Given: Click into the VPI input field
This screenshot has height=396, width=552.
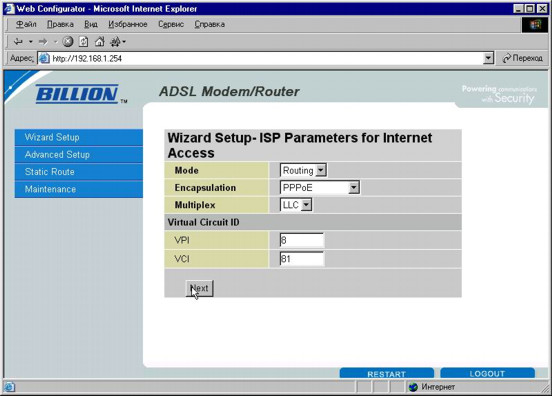Looking at the screenshot, I should coord(302,240).
